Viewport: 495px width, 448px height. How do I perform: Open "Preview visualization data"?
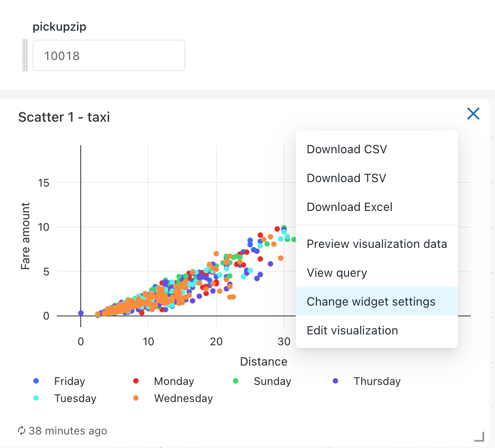(x=376, y=244)
